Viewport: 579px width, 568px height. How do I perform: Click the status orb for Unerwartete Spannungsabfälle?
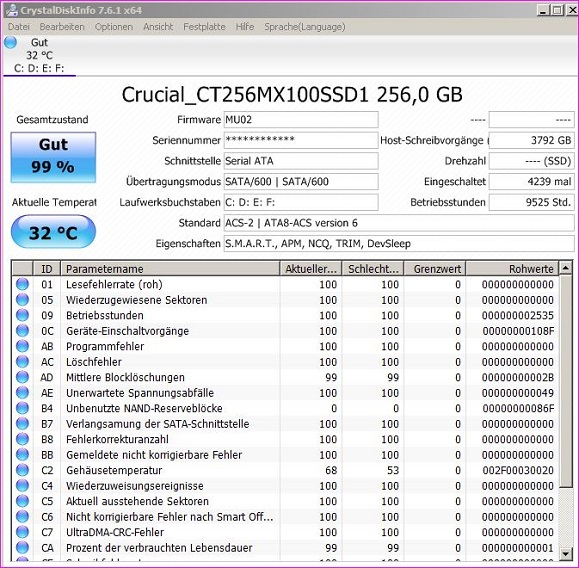22,393
